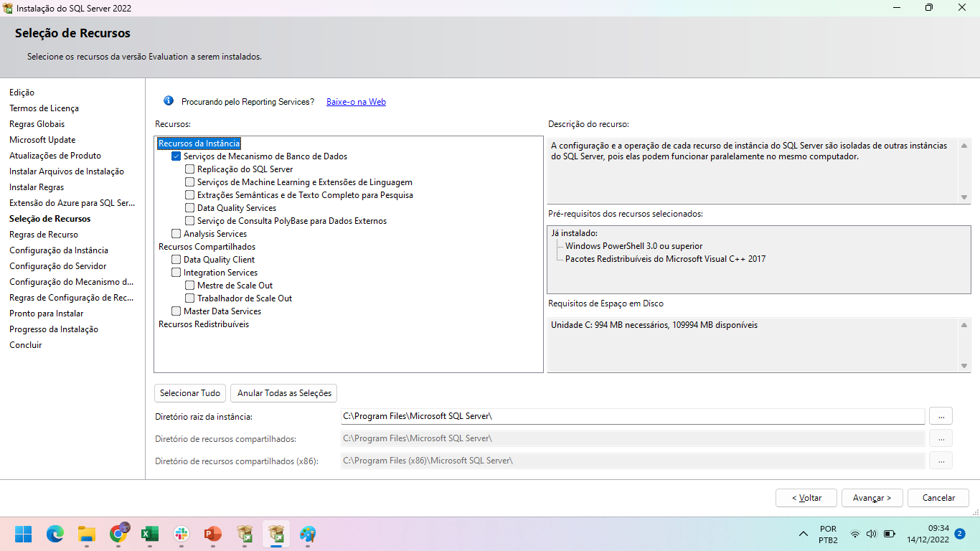Click Selecionar Tudo button

[190, 393]
